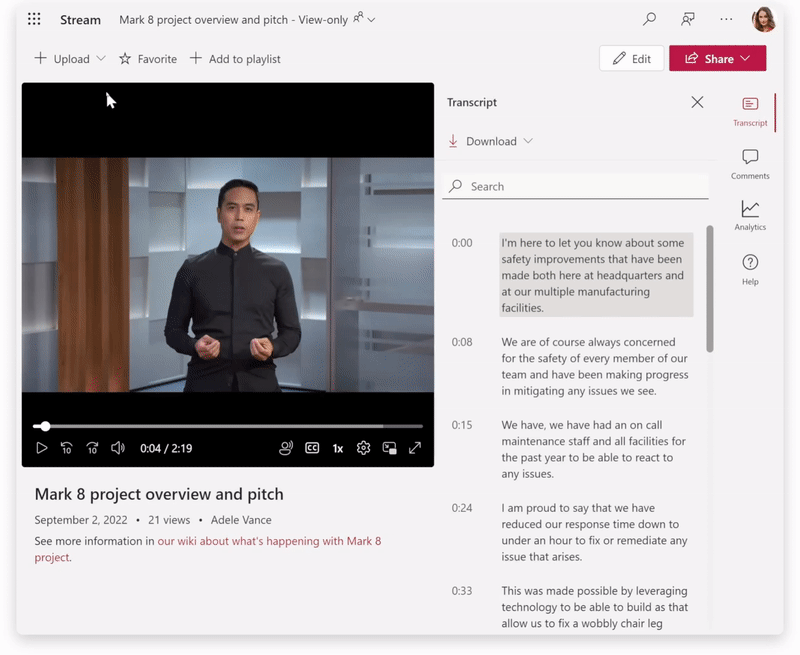Image resolution: width=800 pixels, height=655 pixels.
Task: Toggle picture-in-picture mode
Action: point(389,448)
